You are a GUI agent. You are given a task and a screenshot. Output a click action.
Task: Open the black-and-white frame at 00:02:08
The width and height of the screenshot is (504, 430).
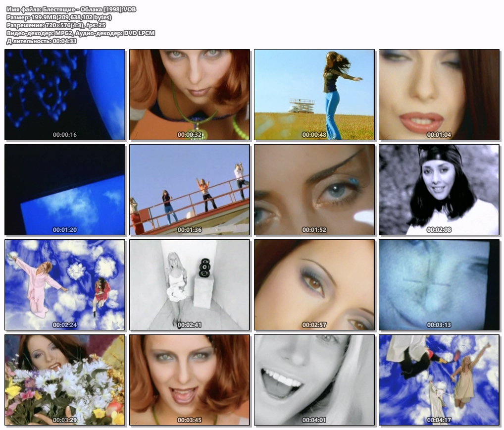click(439, 190)
